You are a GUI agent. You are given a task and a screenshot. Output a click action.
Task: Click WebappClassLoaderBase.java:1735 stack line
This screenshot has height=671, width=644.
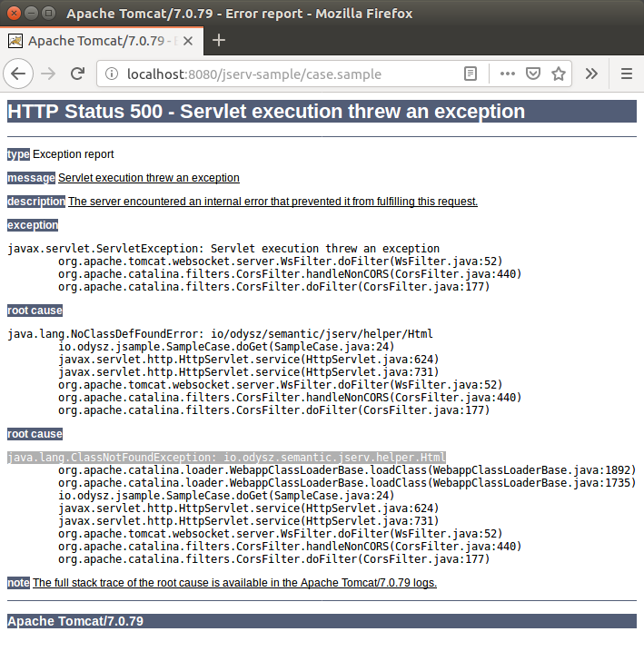click(347, 483)
